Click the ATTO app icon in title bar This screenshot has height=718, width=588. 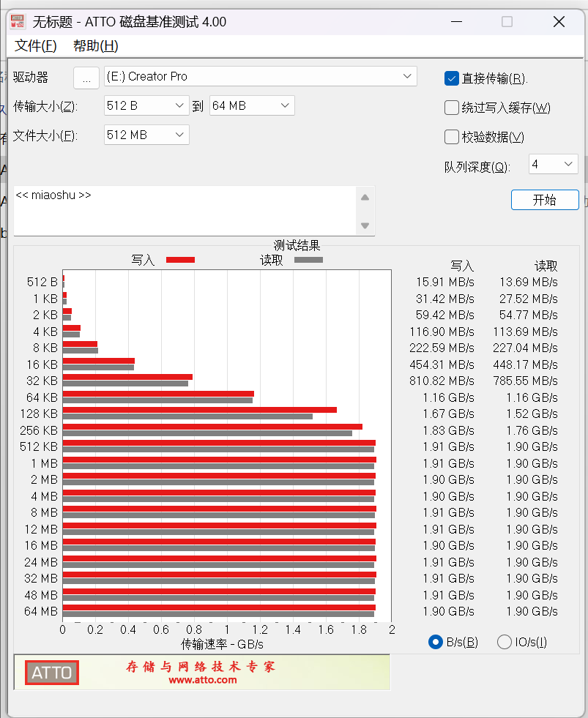pos(18,21)
